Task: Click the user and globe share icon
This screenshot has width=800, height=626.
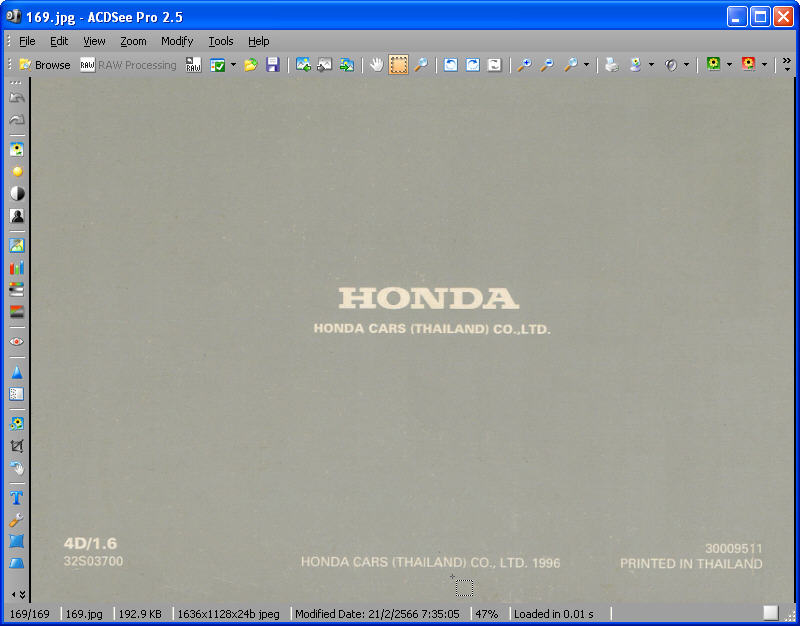Action: 636,65
